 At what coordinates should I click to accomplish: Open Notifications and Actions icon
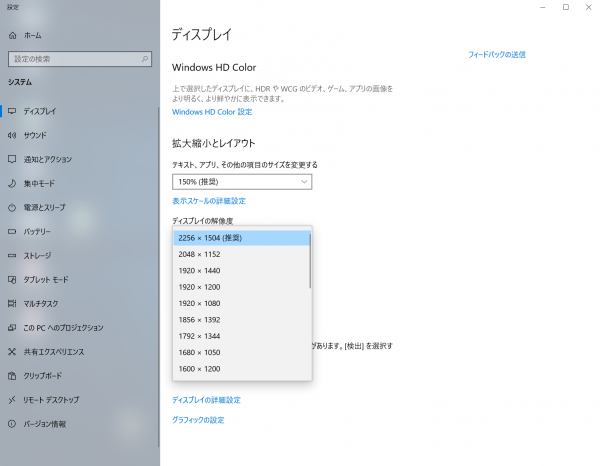coord(12,159)
